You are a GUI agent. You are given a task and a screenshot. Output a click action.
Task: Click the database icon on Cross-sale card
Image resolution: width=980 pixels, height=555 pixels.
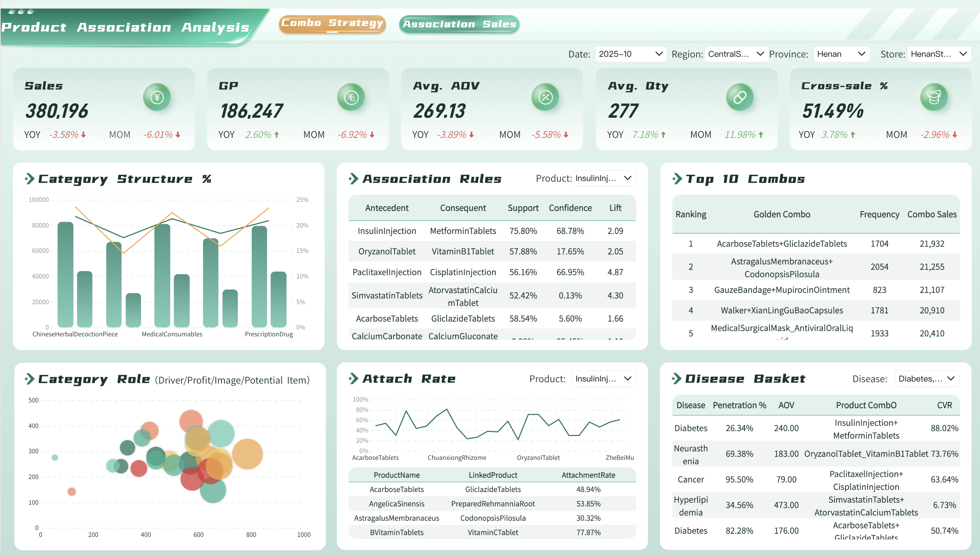click(934, 97)
